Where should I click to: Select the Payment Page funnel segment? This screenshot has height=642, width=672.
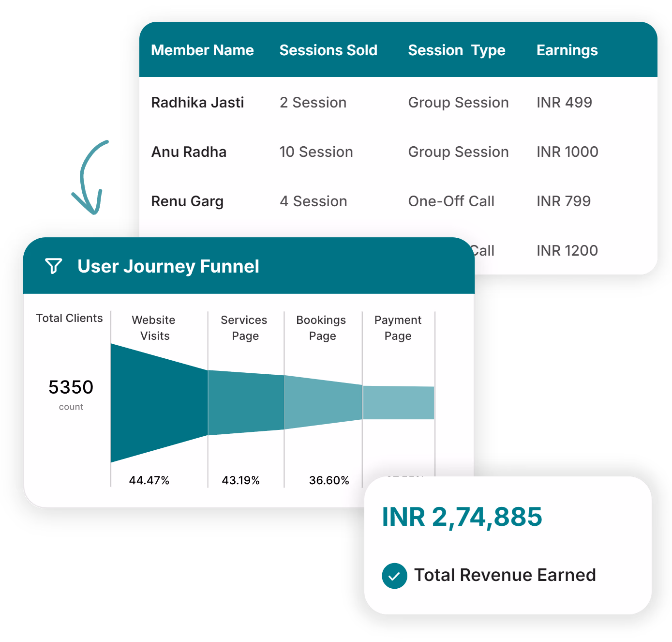tap(399, 403)
